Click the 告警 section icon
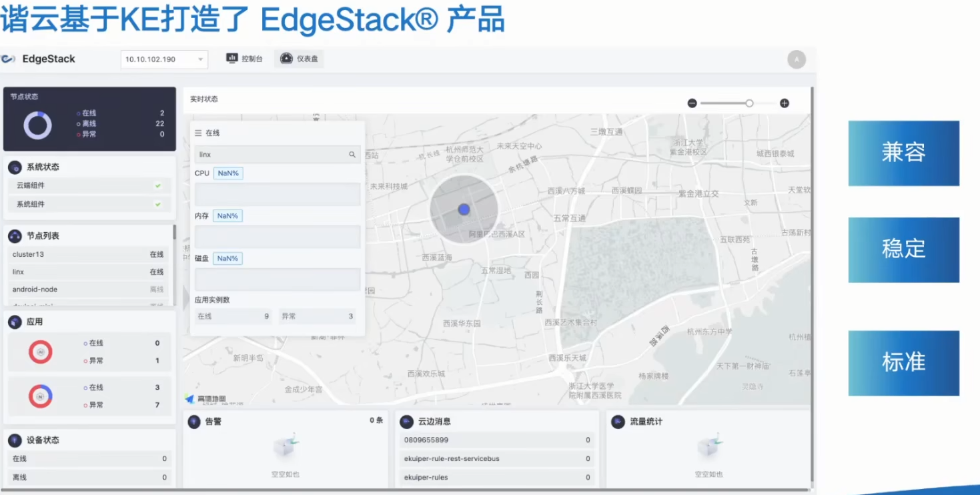980x495 pixels. 195,422
